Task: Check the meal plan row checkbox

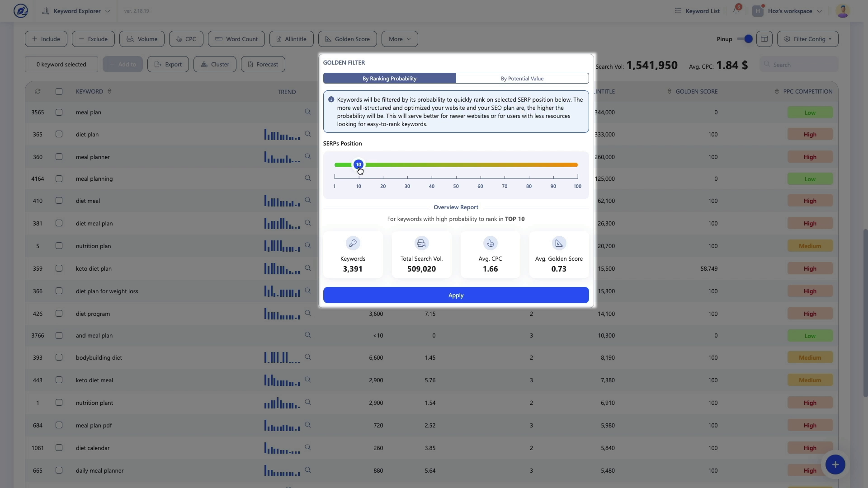Action: [59, 112]
